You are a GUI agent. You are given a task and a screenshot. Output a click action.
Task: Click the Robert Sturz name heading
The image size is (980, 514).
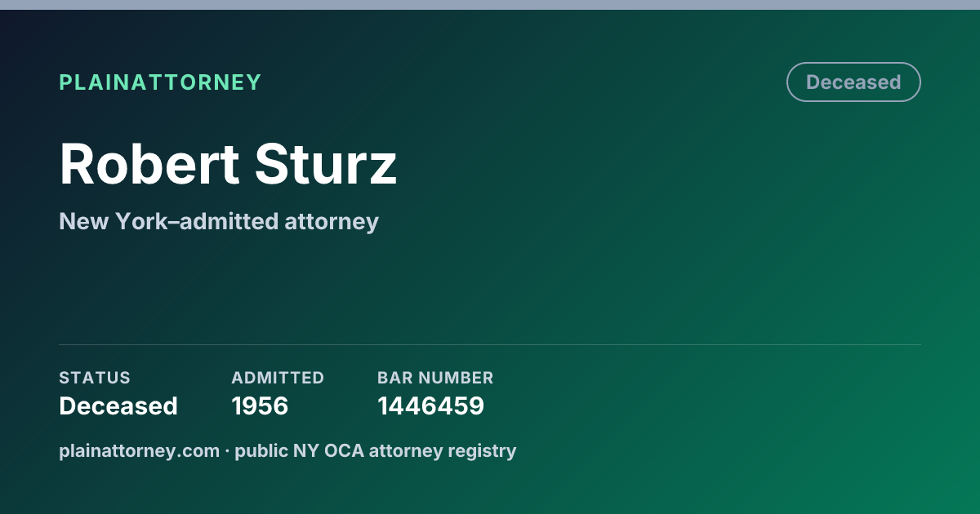tap(228, 165)
